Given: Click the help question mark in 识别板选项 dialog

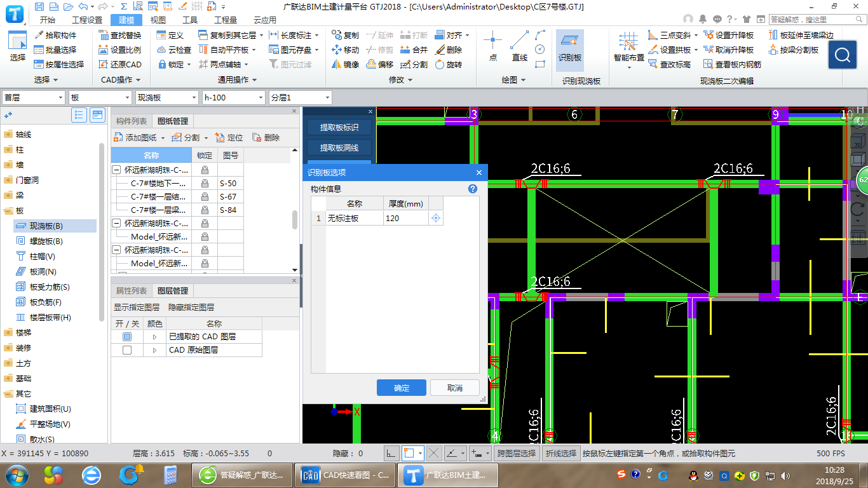Looking at the screenshot, I should (472, 189).
